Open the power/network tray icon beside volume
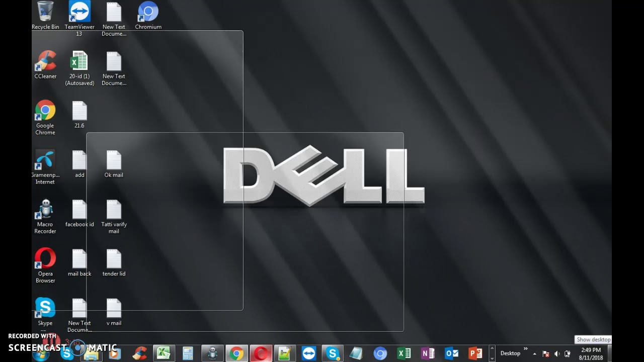Image resolution: width=644 pixels, height=362 pixels. pos(568,354)
